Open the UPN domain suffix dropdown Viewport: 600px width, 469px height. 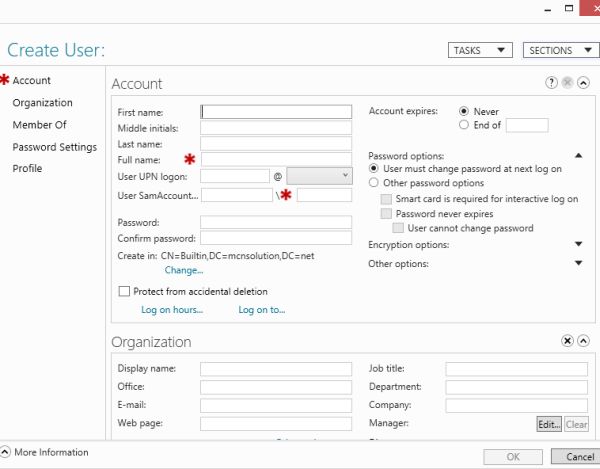click(320, 176)
